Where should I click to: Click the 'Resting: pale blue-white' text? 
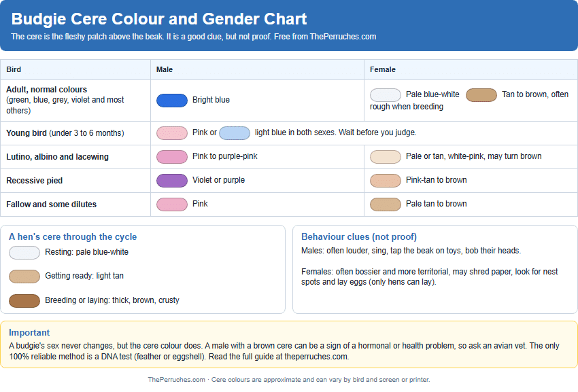tap(86, 252)
